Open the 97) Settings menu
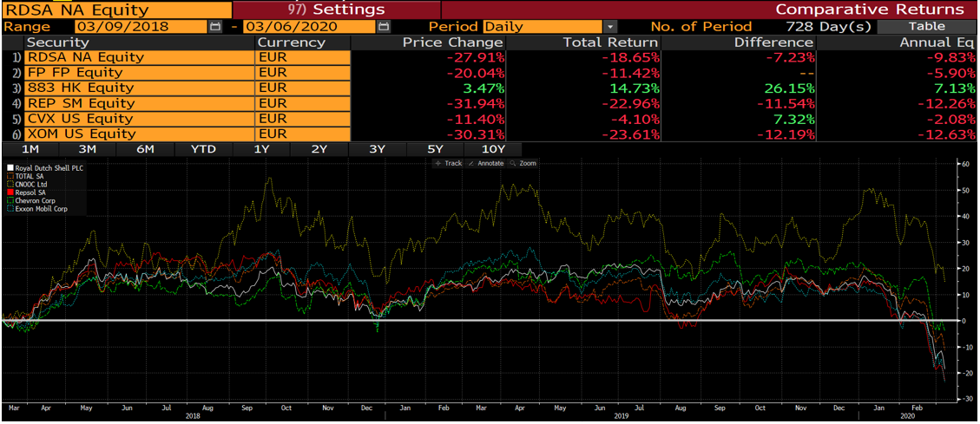The image size is (980, 424). point(336,10)
